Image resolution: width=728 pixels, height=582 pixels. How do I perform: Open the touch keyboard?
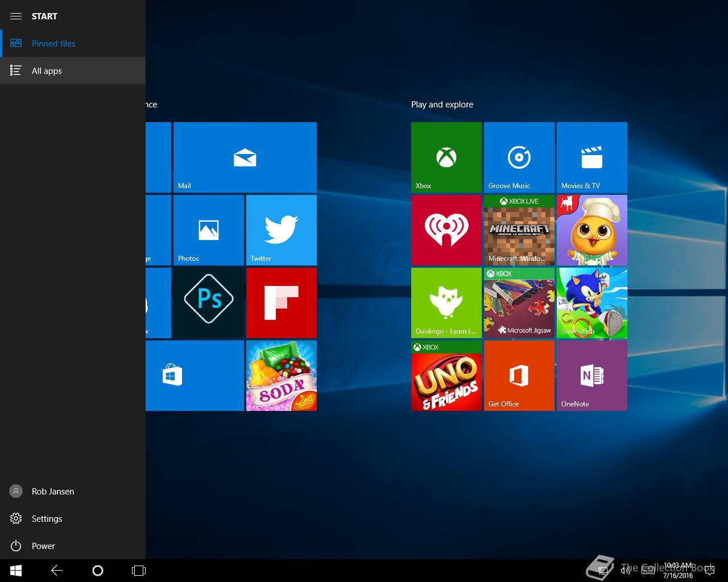point(648,571)
